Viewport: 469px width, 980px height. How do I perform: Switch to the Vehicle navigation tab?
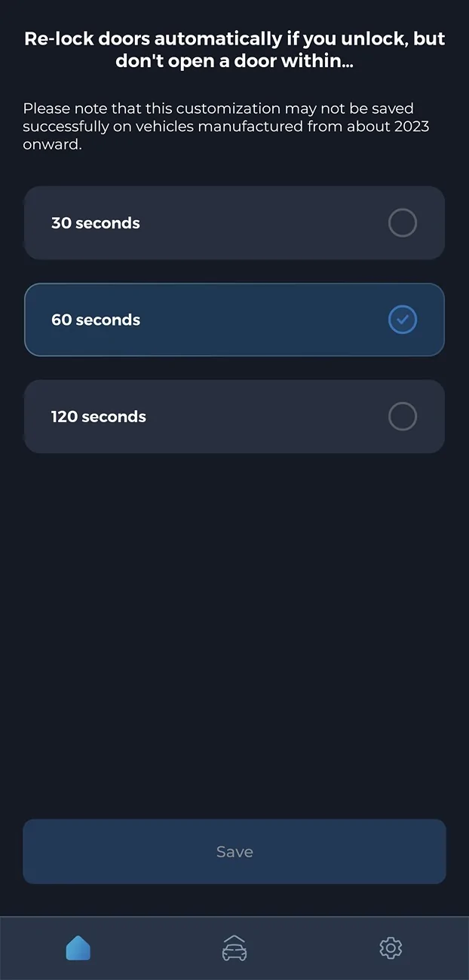tap(234, 948)
